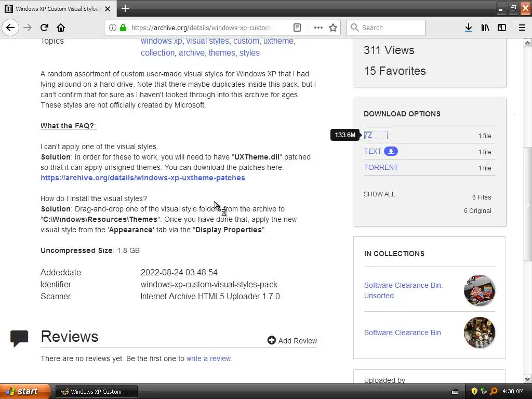The width and height of the screenshot is (532, 399).
Task: Click the security shield tray icon
Action: (474, 392)
